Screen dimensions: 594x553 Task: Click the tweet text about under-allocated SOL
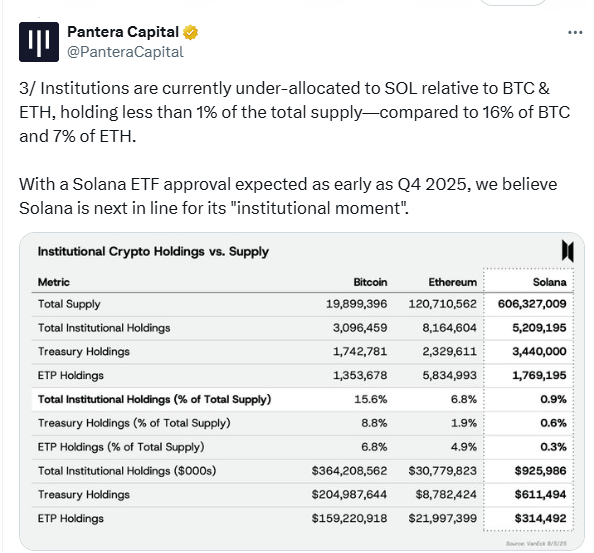click(294, 112)
